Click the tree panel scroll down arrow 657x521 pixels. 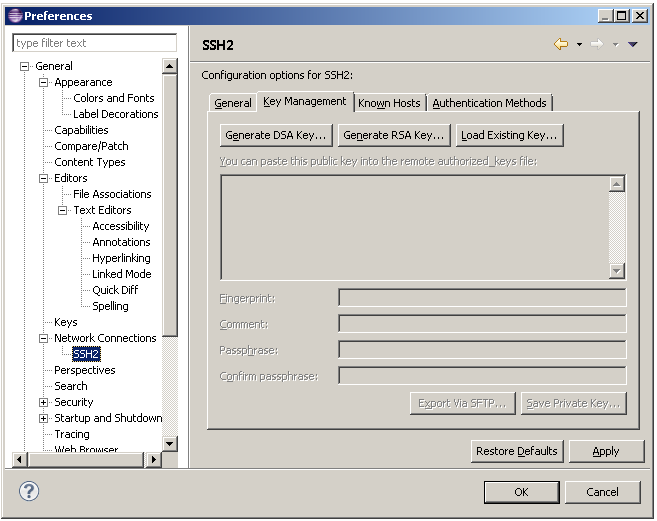point(169,443)
